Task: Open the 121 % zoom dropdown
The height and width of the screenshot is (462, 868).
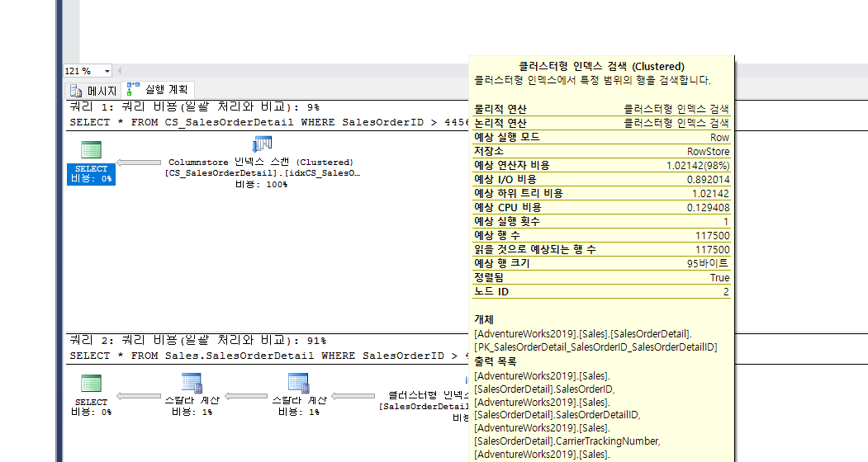Action: (x=107, y=71)
